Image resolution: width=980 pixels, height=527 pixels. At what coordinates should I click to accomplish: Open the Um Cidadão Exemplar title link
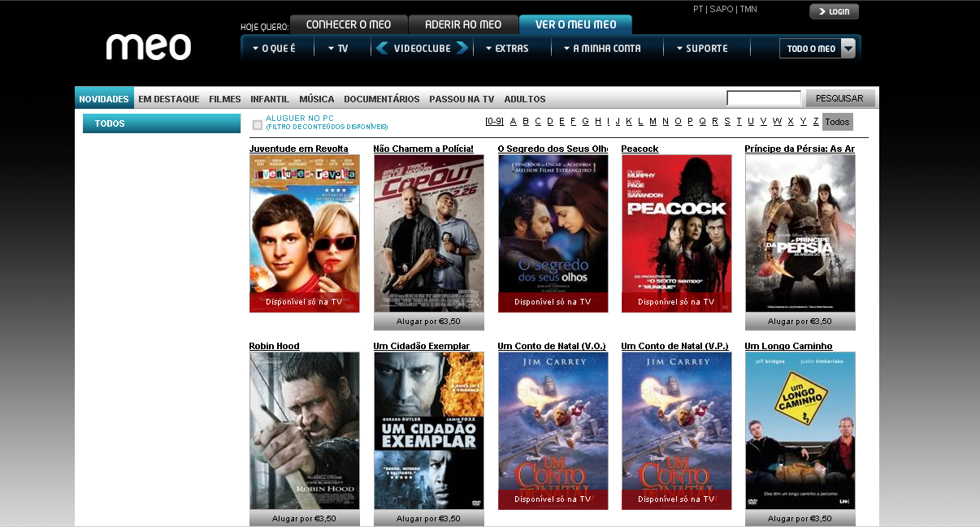pos(421,346)
